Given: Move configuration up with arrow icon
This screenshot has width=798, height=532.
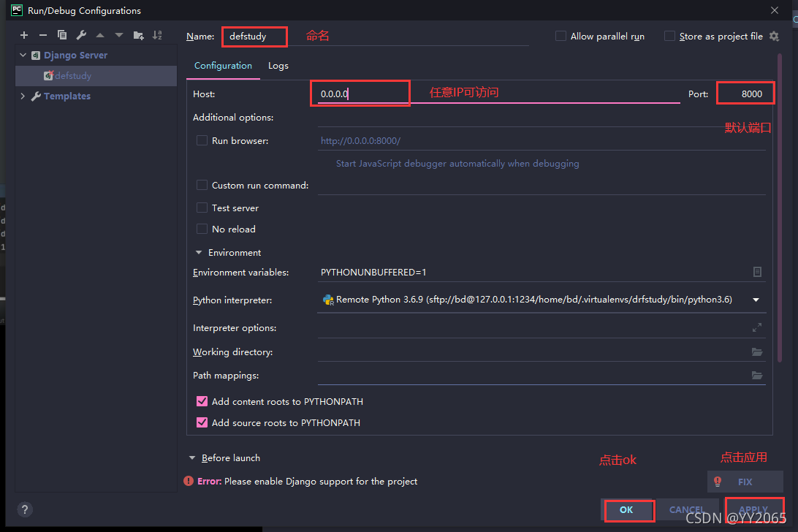Looking at the screenshot, I should [100, 35].
